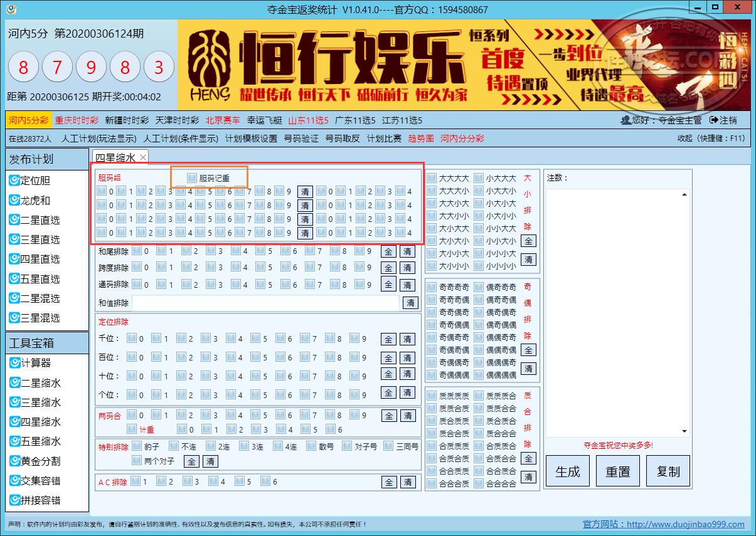Check 奇奇奇奇 odd-even pattern
The height and width of the screenshot is (536, 756).
coord(432,287)
